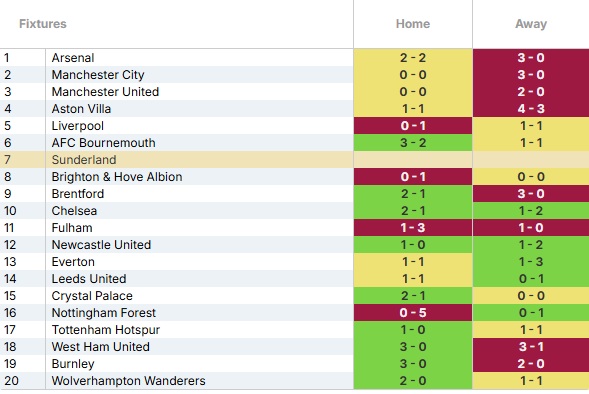This screenshot has width=589, height=394.
Task: Click Aston Villa's 4 - 3 away result
Action: tap(531, 109)
